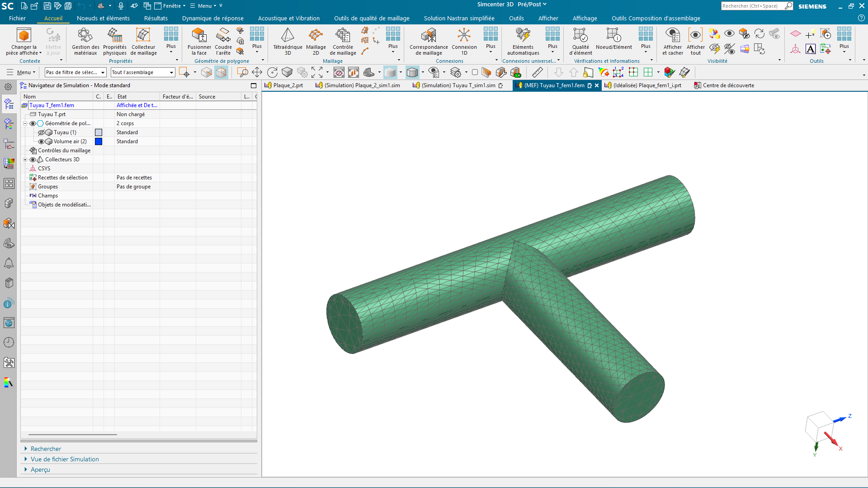Toggle visibility of Tuyau (1) body
Screen dimensions: 868x488
pos(41,132)
